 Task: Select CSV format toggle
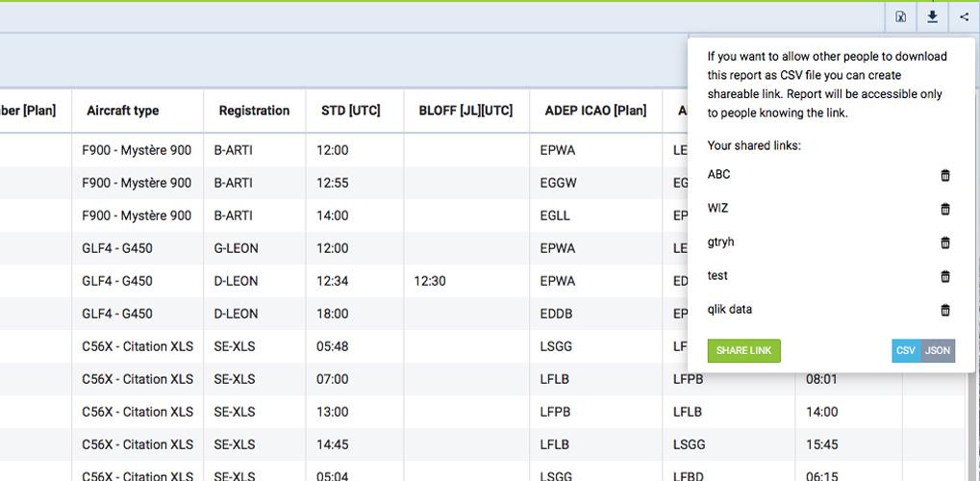tap(906, 351)
